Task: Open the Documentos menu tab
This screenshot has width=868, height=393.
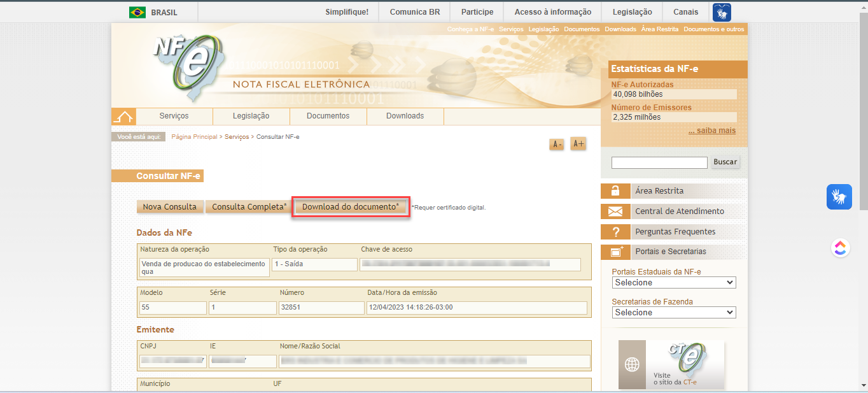Action: click(x=328, y=116)
